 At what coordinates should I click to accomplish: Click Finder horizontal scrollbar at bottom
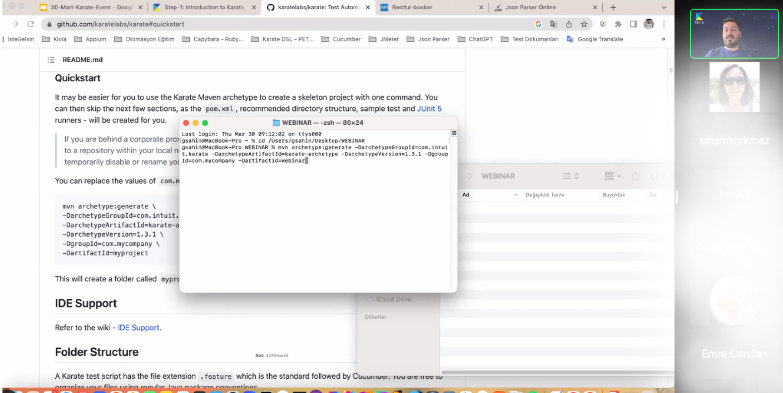click(x=557, y=373)
